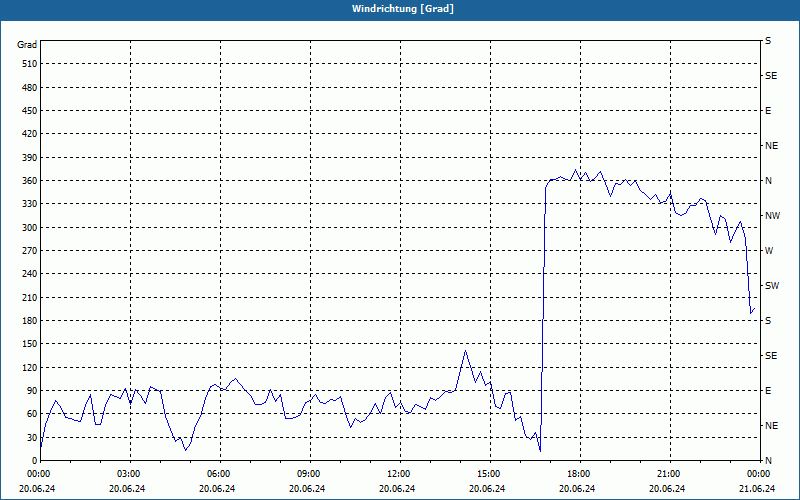
Task: Select the 150 y-axis value
Action: (30, 344)
